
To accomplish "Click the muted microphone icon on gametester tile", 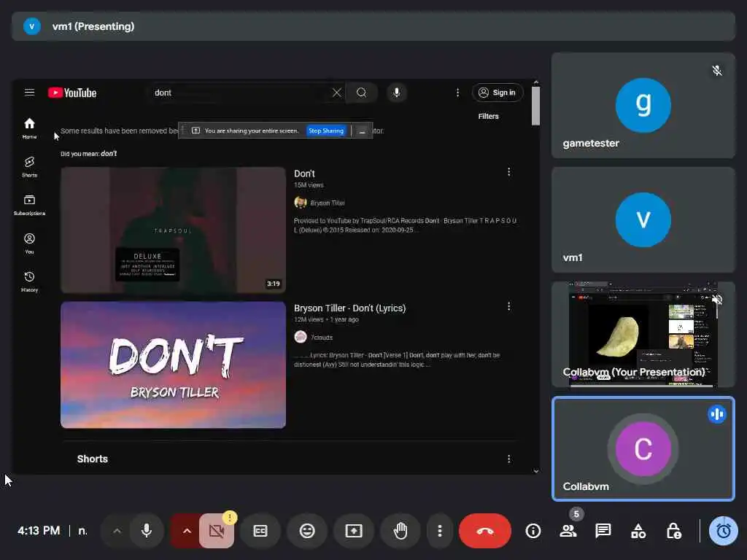I will pyautogui.click(x=716, y=71).
